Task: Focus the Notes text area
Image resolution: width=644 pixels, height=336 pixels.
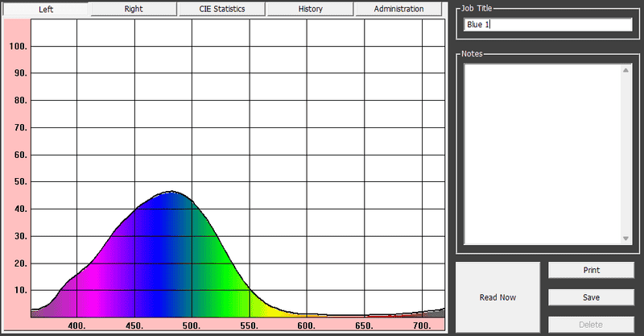Action: [x=541, y=153]
